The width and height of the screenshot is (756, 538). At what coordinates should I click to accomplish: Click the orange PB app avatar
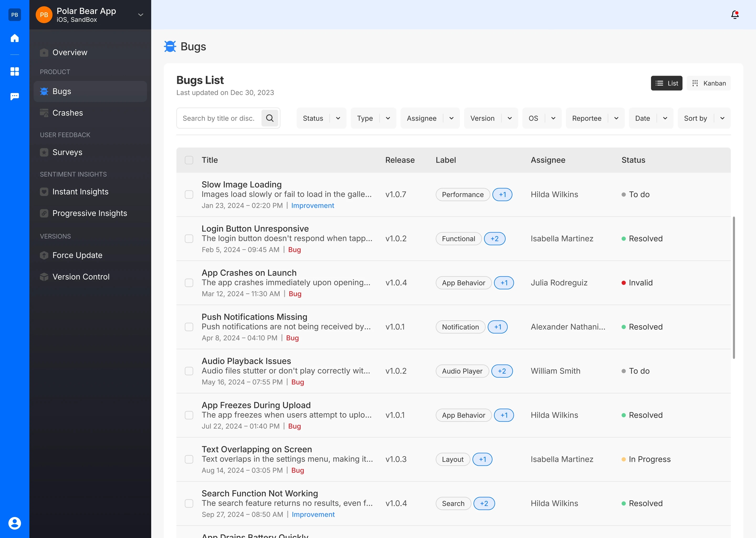[x=44, y=14]
